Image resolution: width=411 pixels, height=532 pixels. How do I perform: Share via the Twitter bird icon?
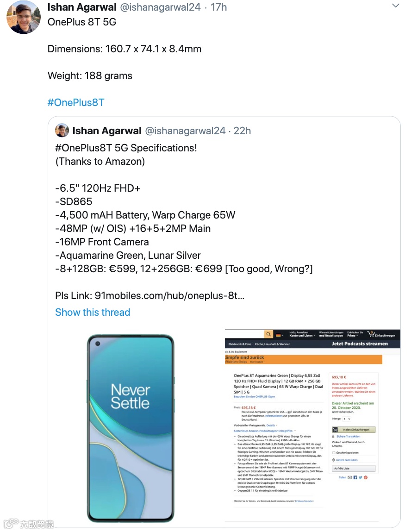pos(360,477)
